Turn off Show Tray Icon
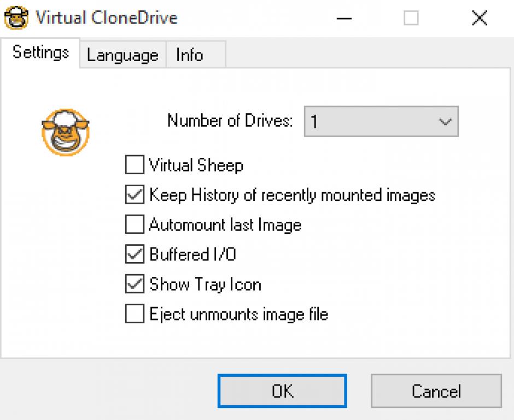Screen dimensions: 514x420 [x=134, y=285]
